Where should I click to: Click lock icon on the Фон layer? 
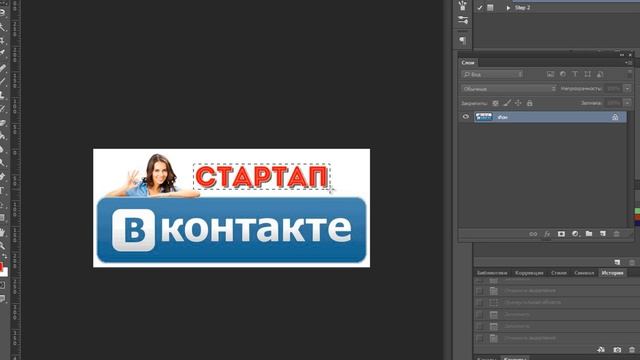(x=615, y=117)
